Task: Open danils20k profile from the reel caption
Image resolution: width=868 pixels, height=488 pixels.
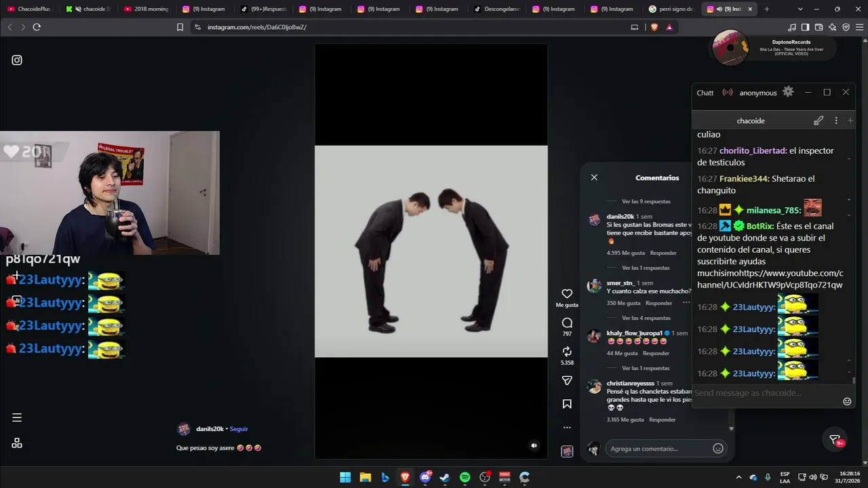Action: coord(210,429)
